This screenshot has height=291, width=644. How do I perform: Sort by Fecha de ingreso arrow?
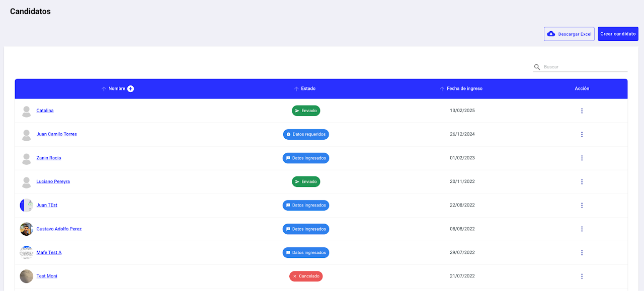[442, 88]
